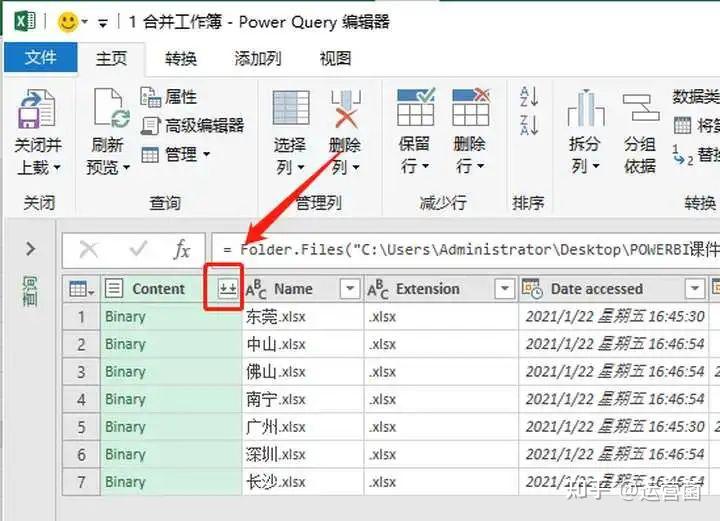Viewport: 720px width, 521px height.
Task: Select row number 1 header
Action: 81,317
